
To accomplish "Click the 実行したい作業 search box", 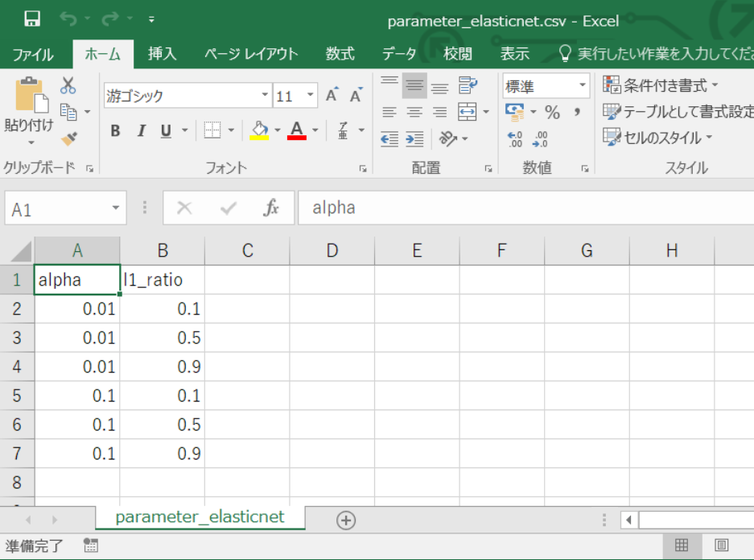I will 656,53.
